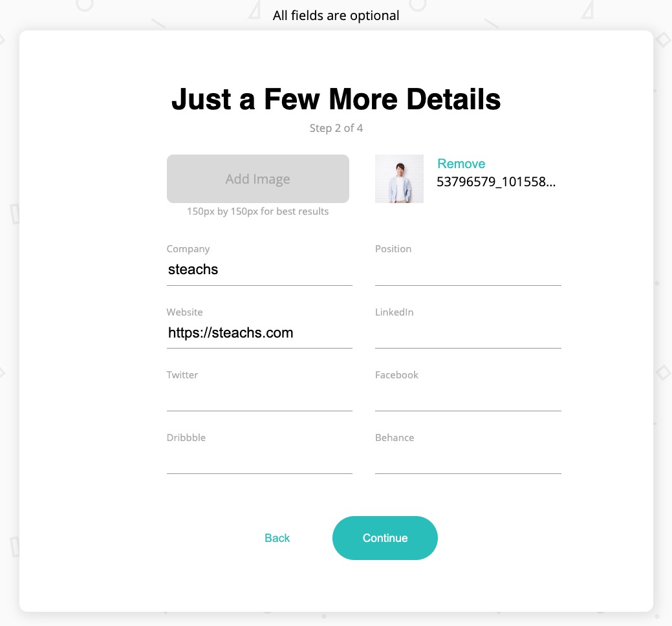672x626 pixels.
Task: Click the 'Website' label above the URL
Action: [184, 312]
